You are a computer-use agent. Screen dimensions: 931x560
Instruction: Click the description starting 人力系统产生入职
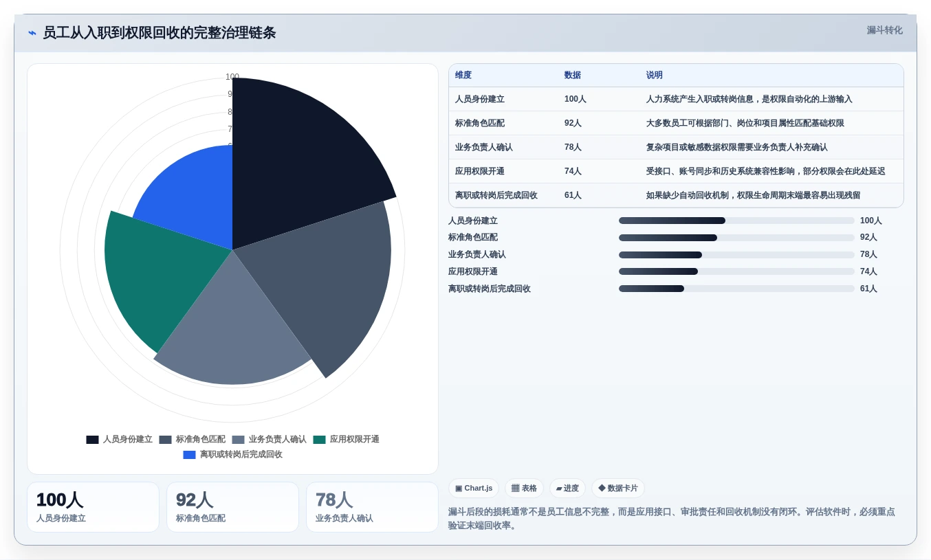pyautogui.click(x=749, y=99)
